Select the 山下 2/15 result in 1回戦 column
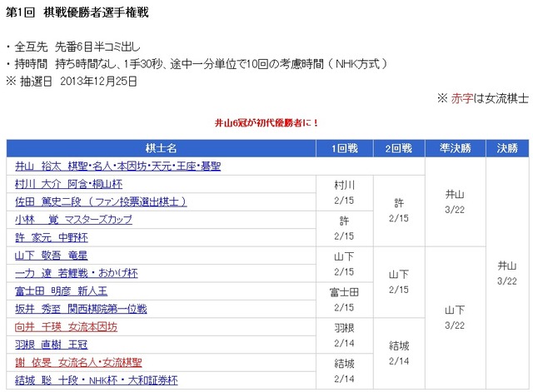This screenshot has width=533, height=392. (344, 265)
